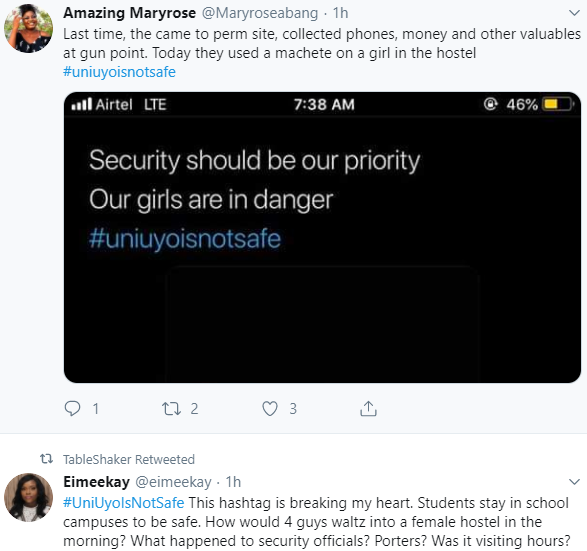This screenshot has width=587, height=551.
Task: Open #UniUyoIsNotSafe hashtag in Eimeekay's tweet
Action: pos(123,503)
